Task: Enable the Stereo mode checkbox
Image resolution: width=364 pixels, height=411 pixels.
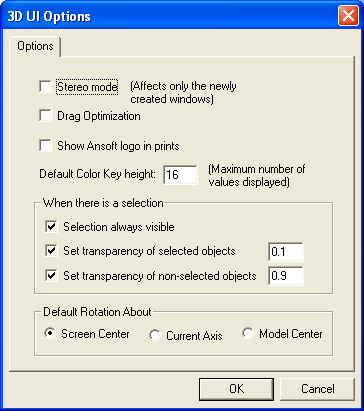Action: click(x=45, y=87)
